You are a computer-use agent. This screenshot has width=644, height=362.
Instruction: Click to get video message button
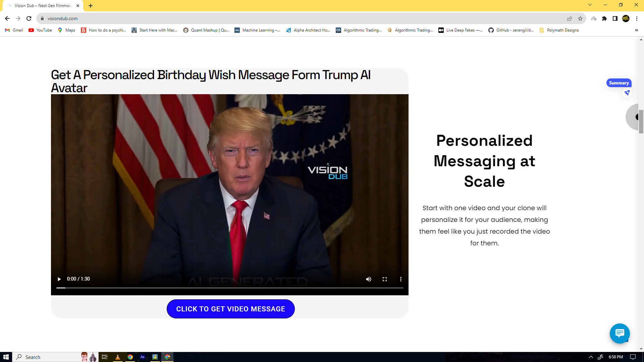click(230, 309)
